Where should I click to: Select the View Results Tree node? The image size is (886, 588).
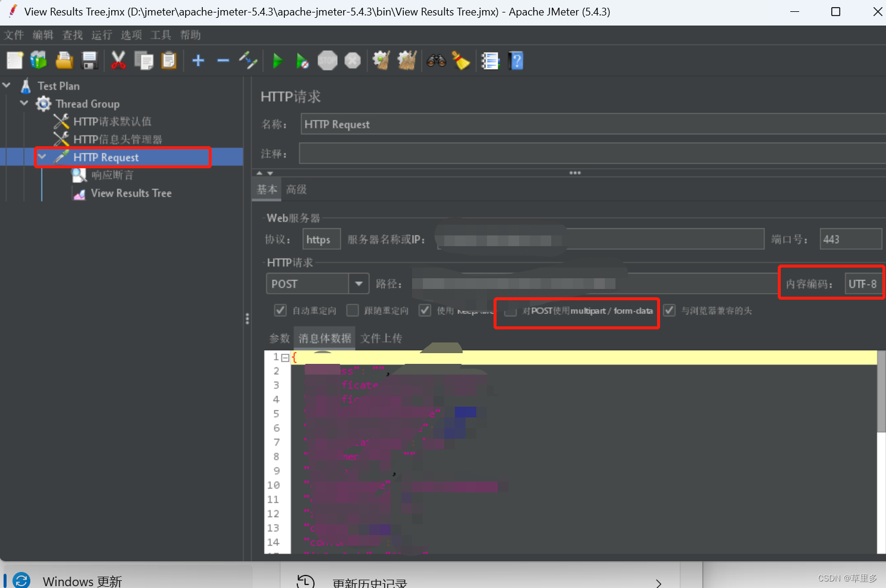(x=131, y=193)
